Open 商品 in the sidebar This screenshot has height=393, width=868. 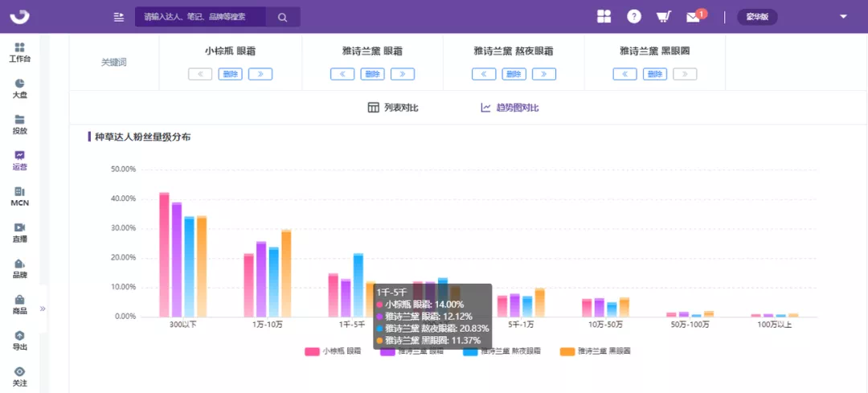[x=20, y=305]
